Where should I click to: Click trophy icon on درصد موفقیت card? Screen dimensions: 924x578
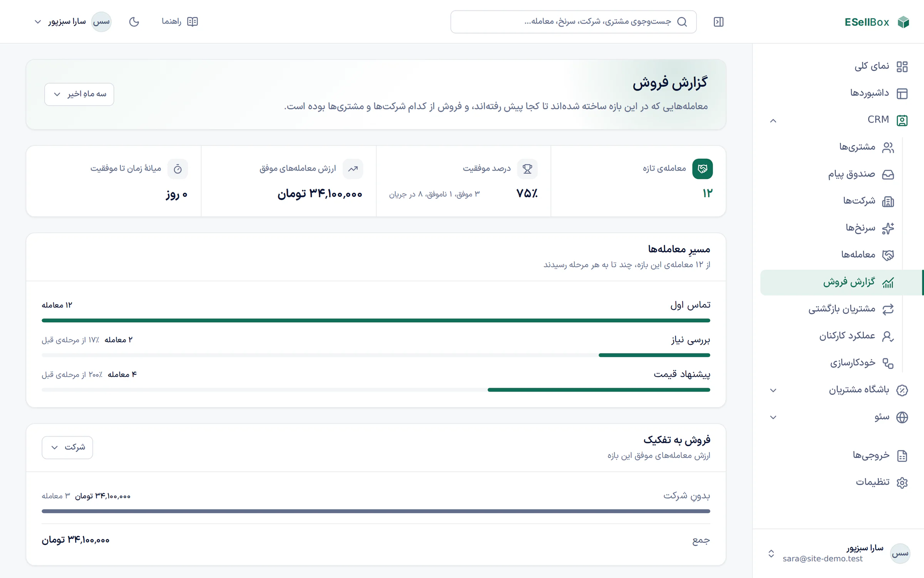(527, 169)
